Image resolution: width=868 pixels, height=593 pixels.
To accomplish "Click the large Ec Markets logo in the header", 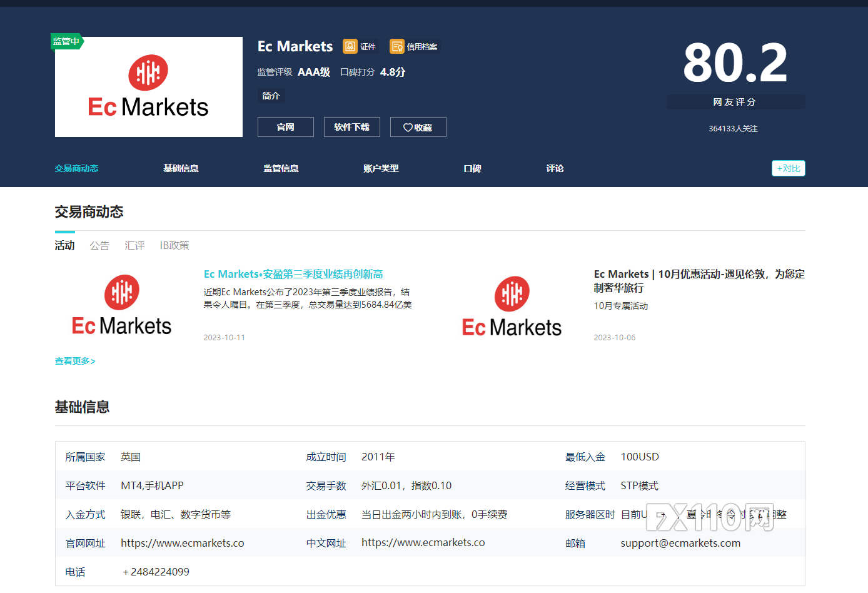I will [x=149, y=87].
